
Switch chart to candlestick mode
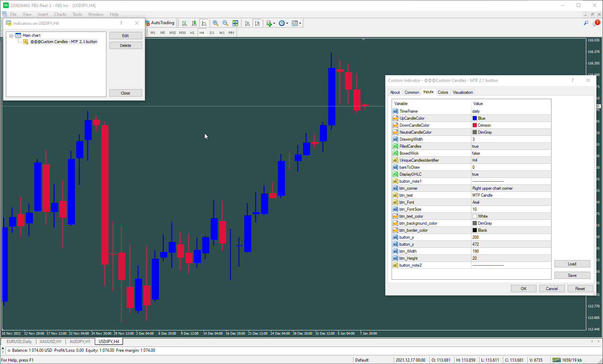tap(194, 23)
